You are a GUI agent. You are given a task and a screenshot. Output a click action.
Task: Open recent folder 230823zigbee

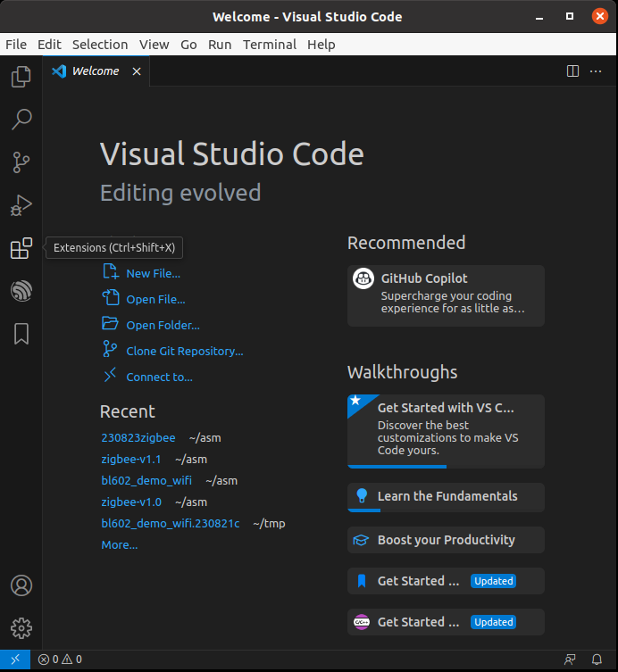tap(138, 437)
